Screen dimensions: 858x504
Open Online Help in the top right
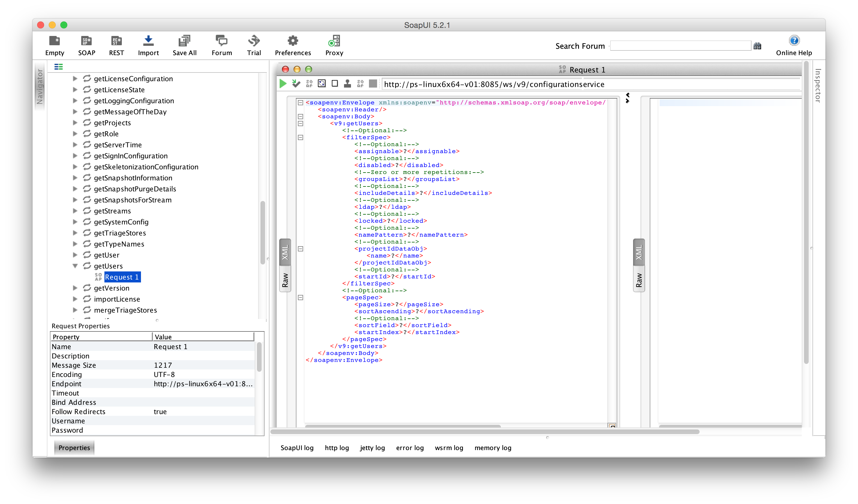[x=794, y=45]
